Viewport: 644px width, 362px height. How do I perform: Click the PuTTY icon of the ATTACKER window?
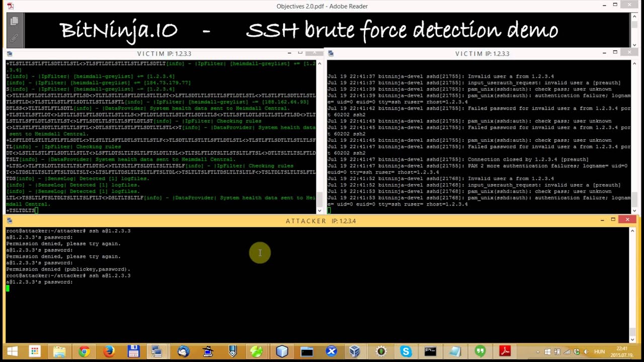coord(10,221)
